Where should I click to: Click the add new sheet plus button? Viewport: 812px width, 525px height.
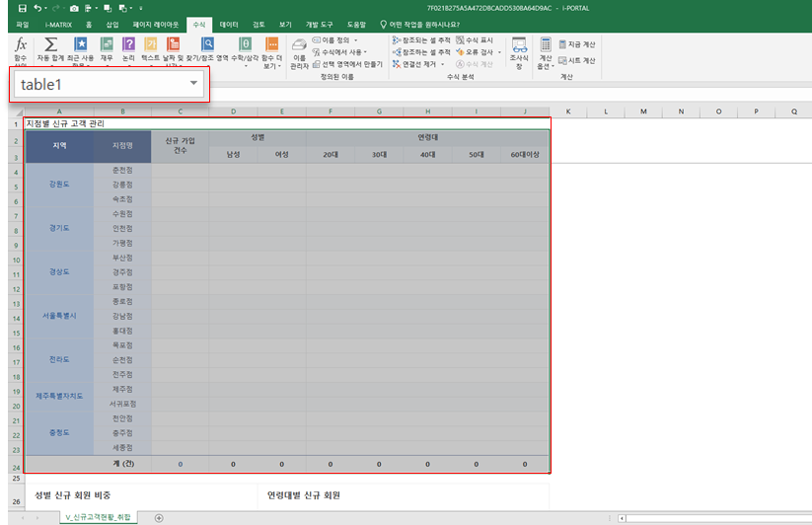point(159,517)
